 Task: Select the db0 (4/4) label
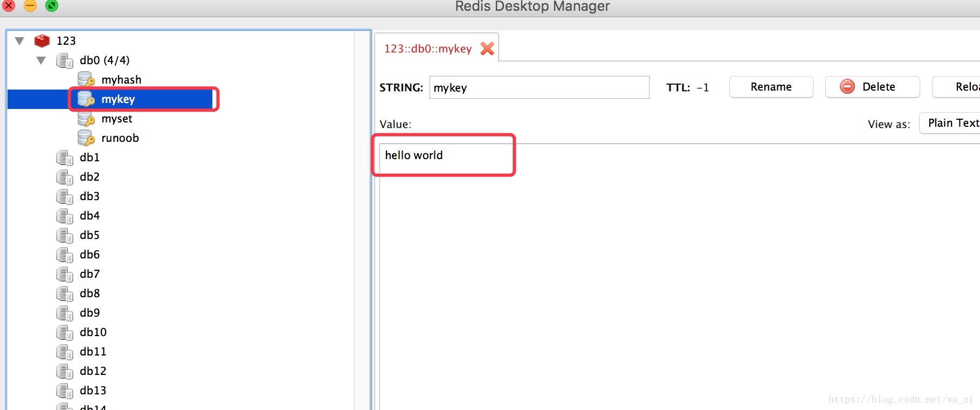105,60
